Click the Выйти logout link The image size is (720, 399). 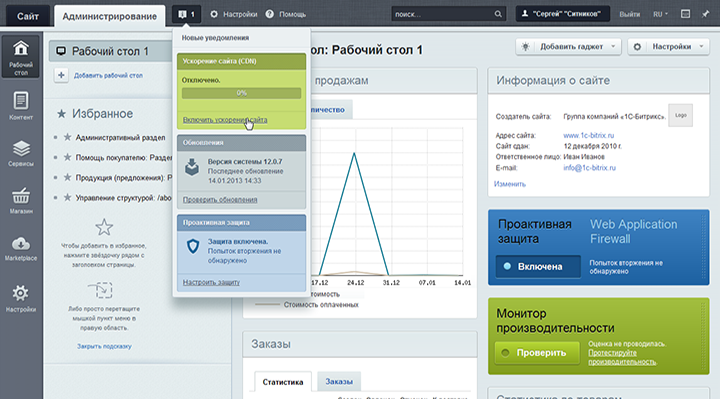(630, 14)
